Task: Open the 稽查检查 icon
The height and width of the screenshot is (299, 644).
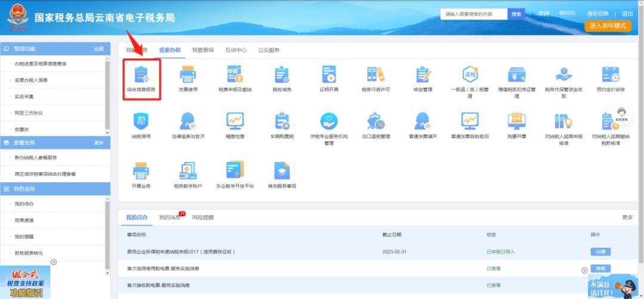Action: [x=235, y=121]
